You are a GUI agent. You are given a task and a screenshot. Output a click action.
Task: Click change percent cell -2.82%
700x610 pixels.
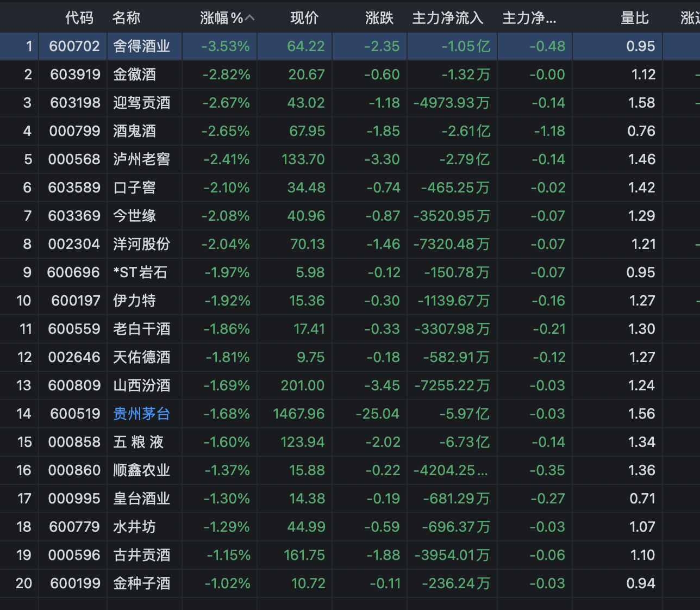pyautogui.click(x=226, y=74)
